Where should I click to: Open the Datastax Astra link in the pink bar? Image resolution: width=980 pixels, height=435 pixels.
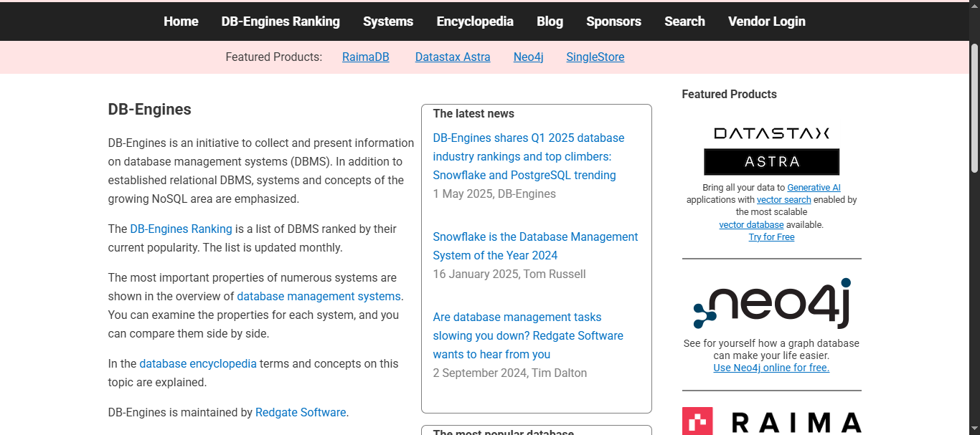pyautogui.click(x=453, y=57)
